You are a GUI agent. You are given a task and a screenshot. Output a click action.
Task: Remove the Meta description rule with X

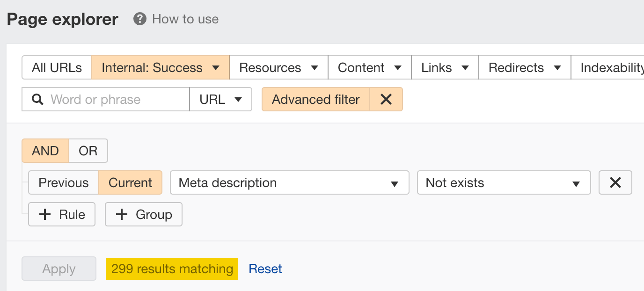[x=615, y=182]
